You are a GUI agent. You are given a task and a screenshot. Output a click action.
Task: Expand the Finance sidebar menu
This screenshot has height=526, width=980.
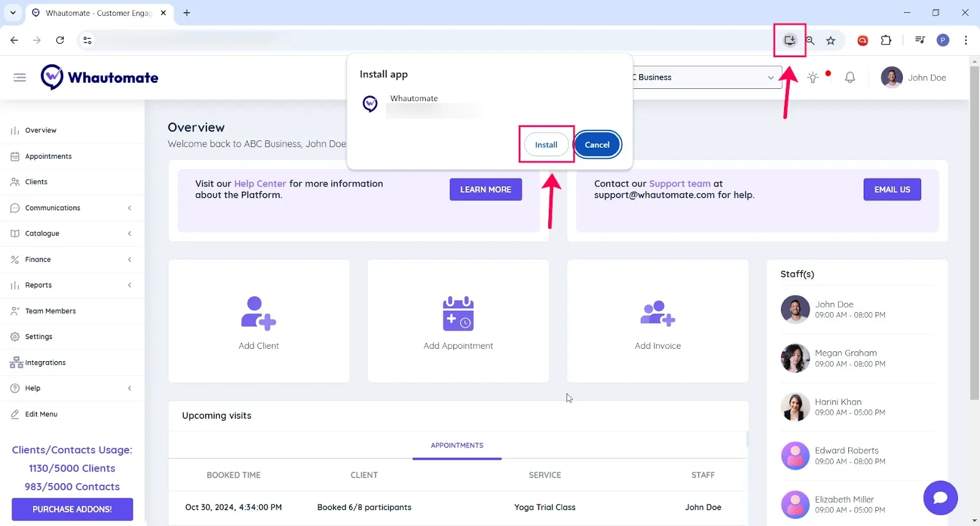coord(72,259)
